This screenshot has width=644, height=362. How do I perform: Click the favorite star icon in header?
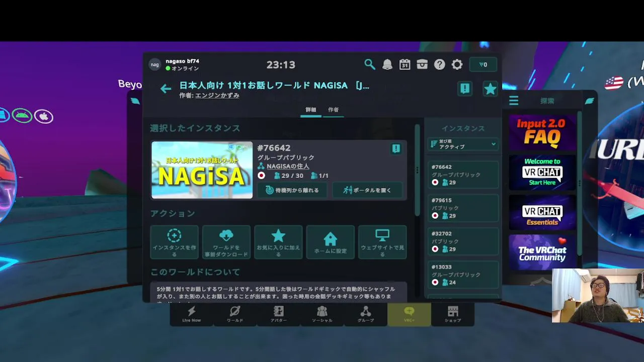[490, 89]
